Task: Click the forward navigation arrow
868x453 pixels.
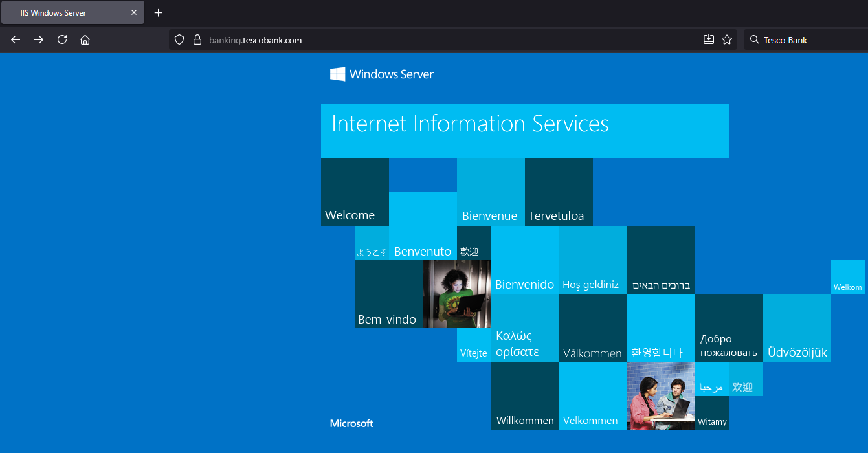Action: 39,40
